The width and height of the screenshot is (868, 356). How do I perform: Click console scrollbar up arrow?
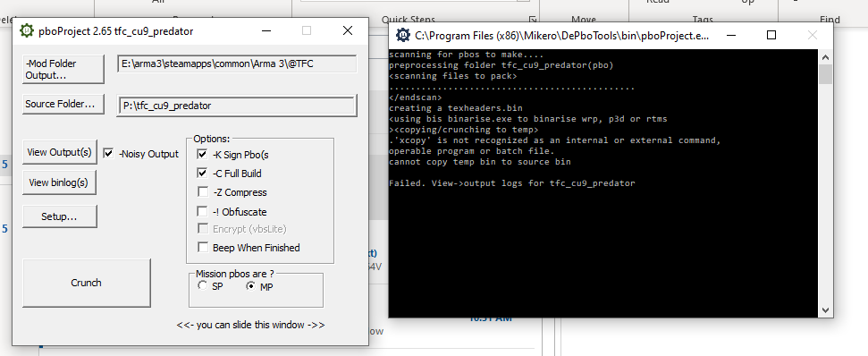[x=825, y=57]
